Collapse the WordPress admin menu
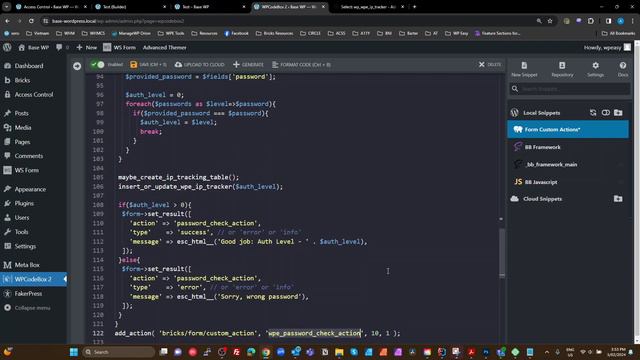 tap(33, 308)
